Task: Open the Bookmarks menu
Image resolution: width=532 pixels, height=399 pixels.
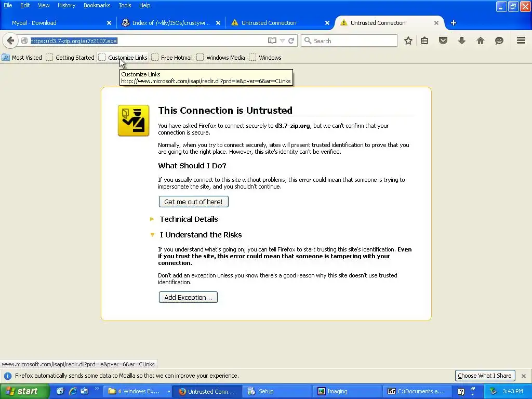Action: click(x=97, y=5)
